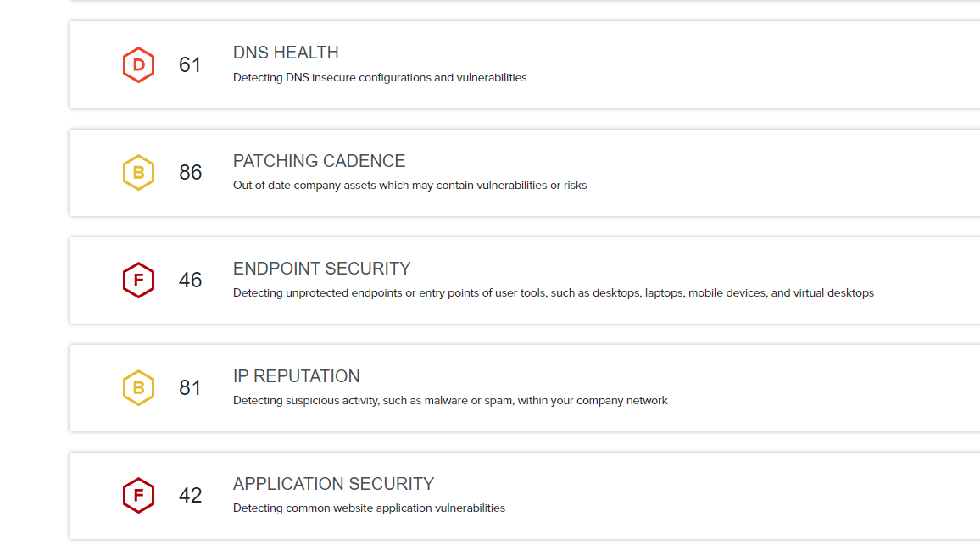Open the IP REPUTATION heading
Viewport: 980px width, 550px height.
[296, 376]
